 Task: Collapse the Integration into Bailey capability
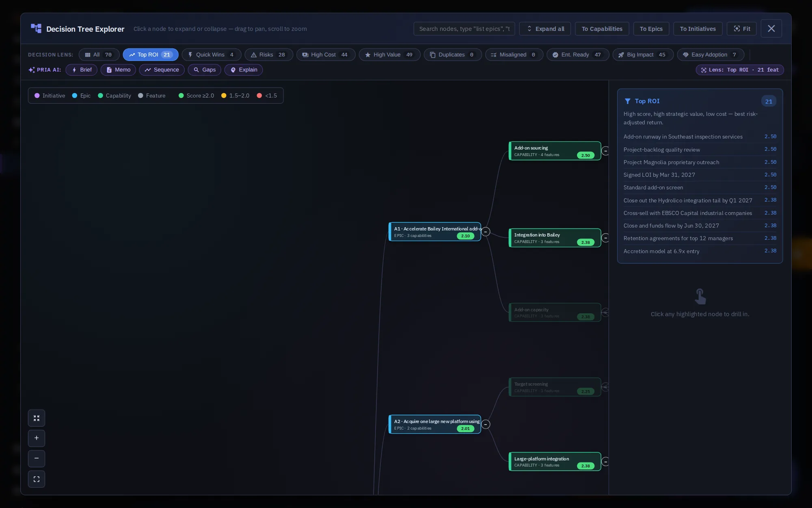pyautogui.click(x=605, y=238)
